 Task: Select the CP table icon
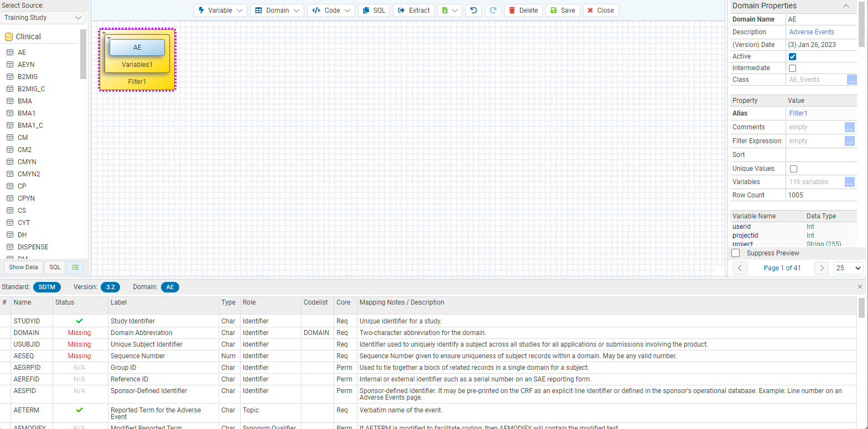pyautogui.click(x=10, y=186)
